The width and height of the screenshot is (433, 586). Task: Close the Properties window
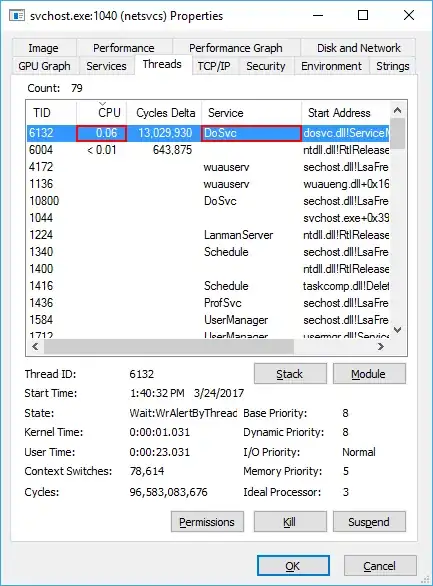pyautogui.click(x=409, y=15)
